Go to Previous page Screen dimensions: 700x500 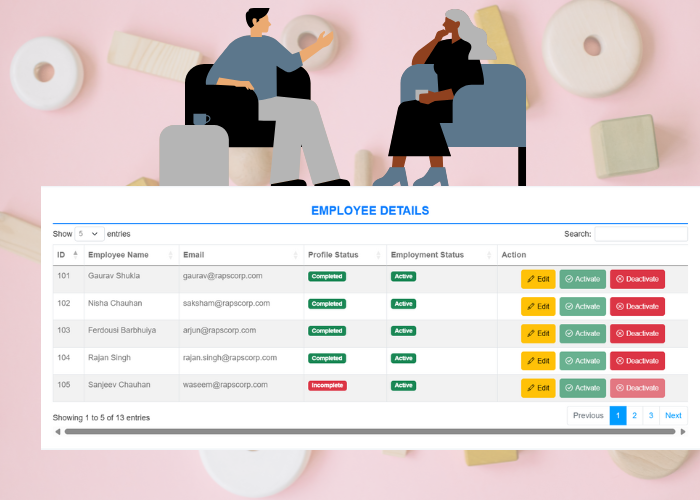588,416
